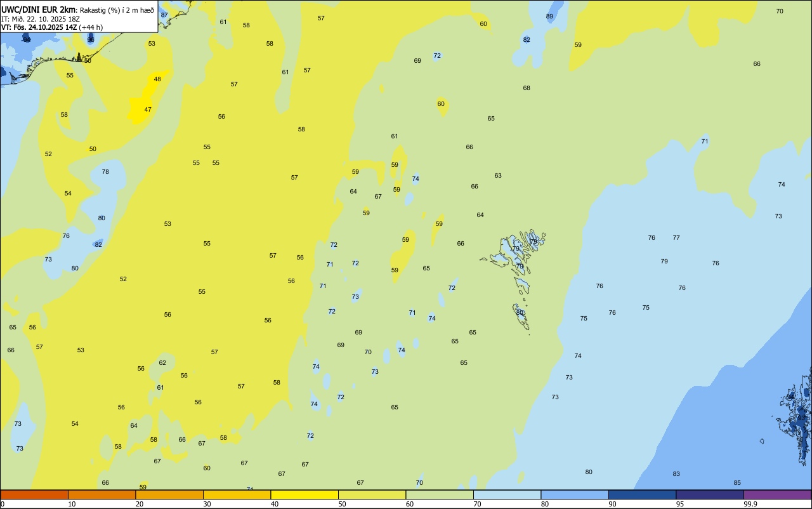Viewport: 812px width, 509px height.
Task: Click the purple legend swatch above 99.9
Action: [777, 494]
